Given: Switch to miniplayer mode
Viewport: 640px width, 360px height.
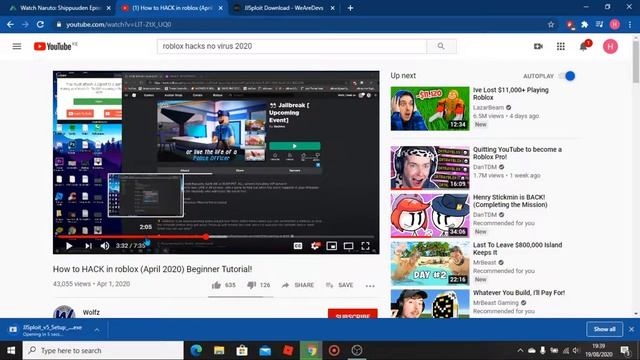Looking at the screenshot, I should point(331,246).
